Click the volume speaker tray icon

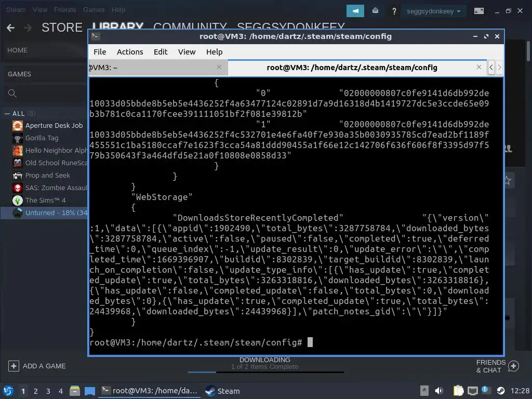click(x=439, y=391)
